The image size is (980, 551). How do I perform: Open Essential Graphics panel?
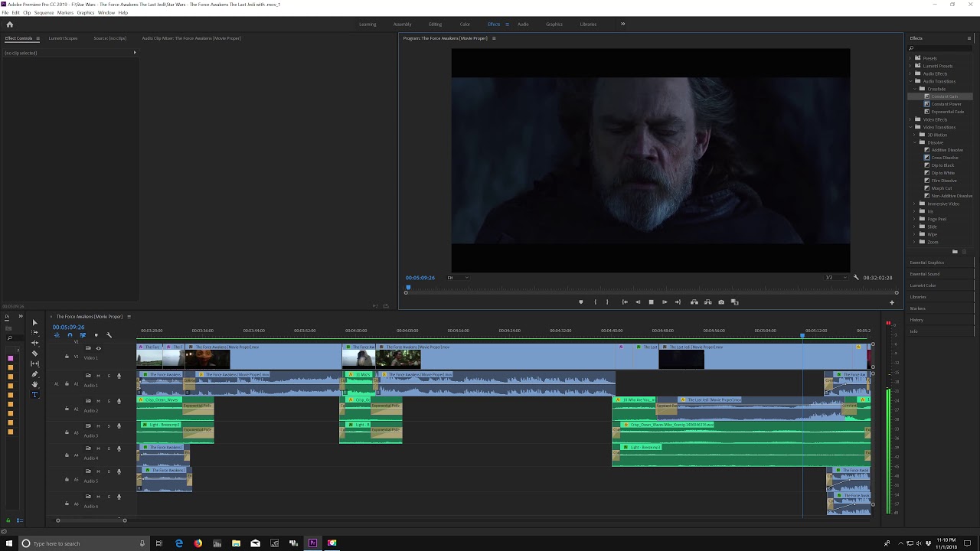pos(926,262)
